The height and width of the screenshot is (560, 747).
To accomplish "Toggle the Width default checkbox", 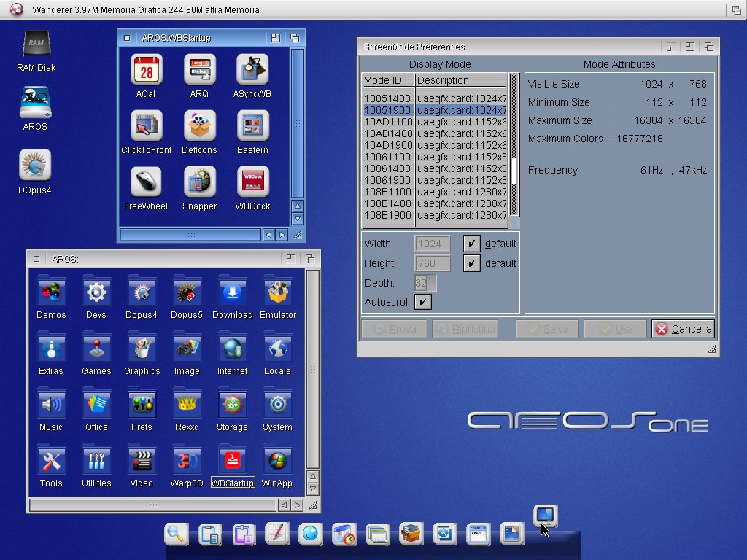I will (471, 244).
